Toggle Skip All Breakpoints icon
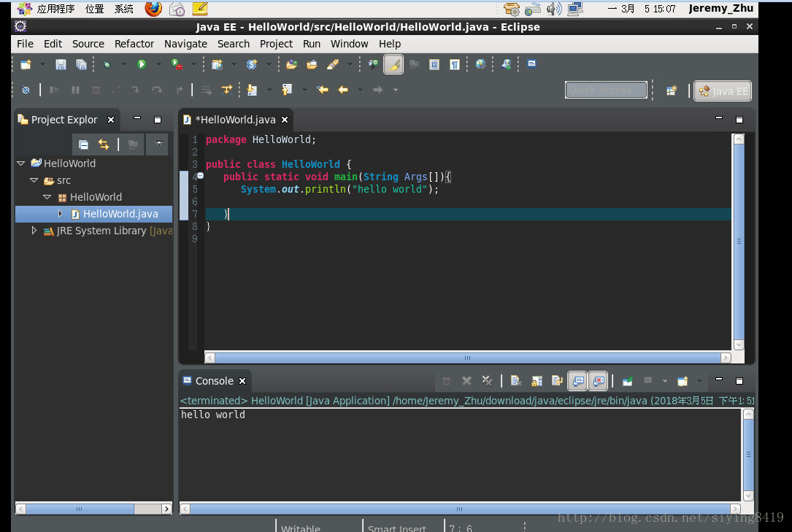Screen dimensions: 792x532 coord(26,90)
